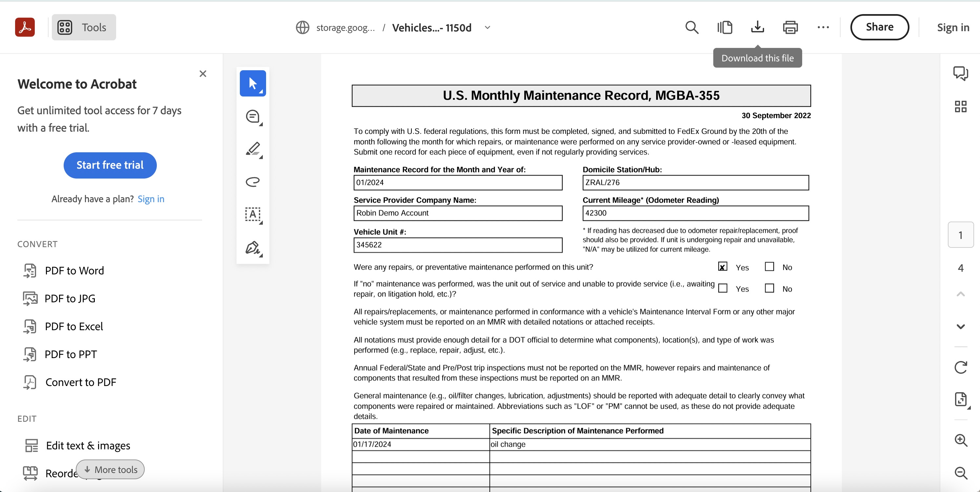
Task: Click the rotate page icon
Action: tap(960, 367)
